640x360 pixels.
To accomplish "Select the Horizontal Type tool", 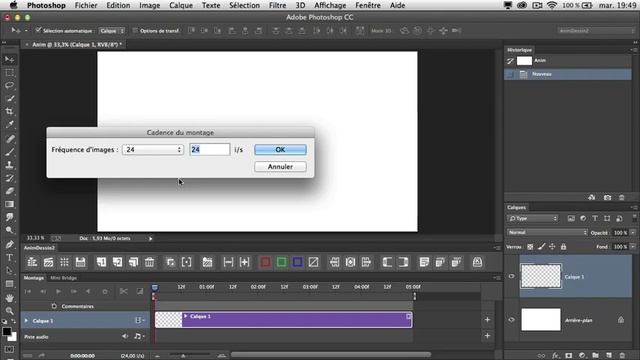I will pos(9,258).
